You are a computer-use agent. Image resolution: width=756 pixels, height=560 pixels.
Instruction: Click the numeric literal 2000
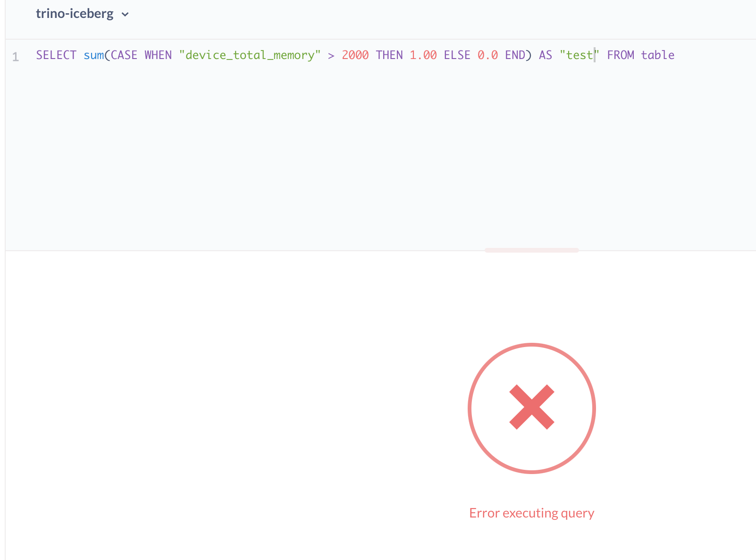[355, 55]
